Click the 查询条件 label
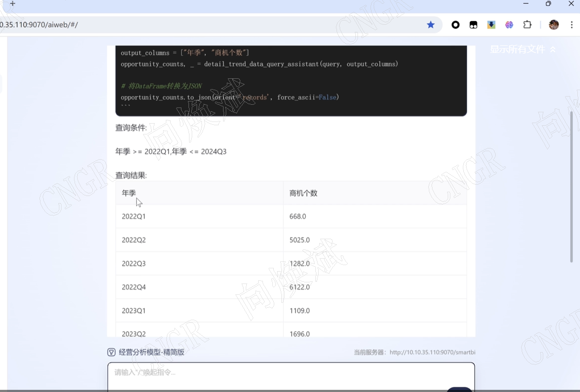 point(131,128)
